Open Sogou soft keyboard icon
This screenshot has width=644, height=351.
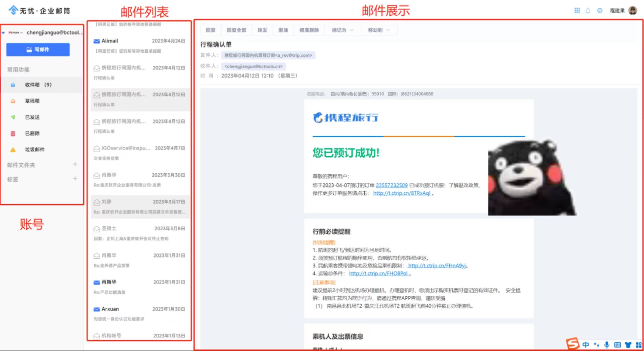[x=617, y=345]
